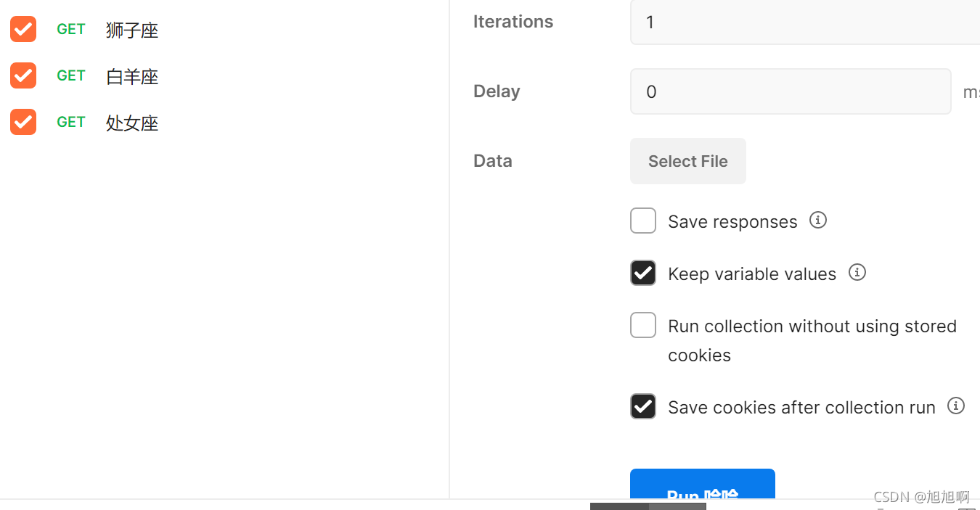Select the 狮子座 request name
This screenshot has width=980, height=510.
click(x=132, y=30)
